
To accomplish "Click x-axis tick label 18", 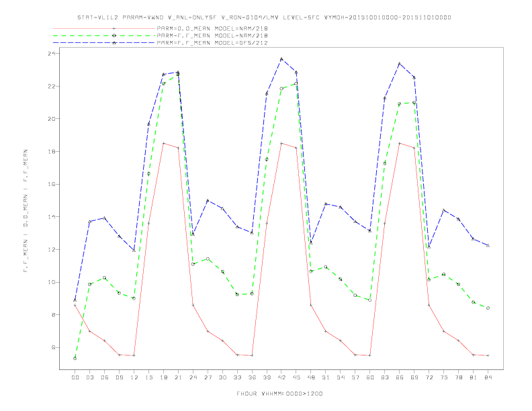I will pyautogui.click(x=163, y=377).
